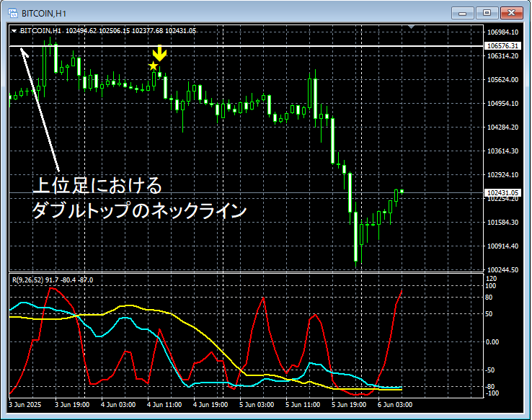The image size is (532, 420).
Task: Click the 3 Jun 19:00 time label
Action: pos(72,405)
